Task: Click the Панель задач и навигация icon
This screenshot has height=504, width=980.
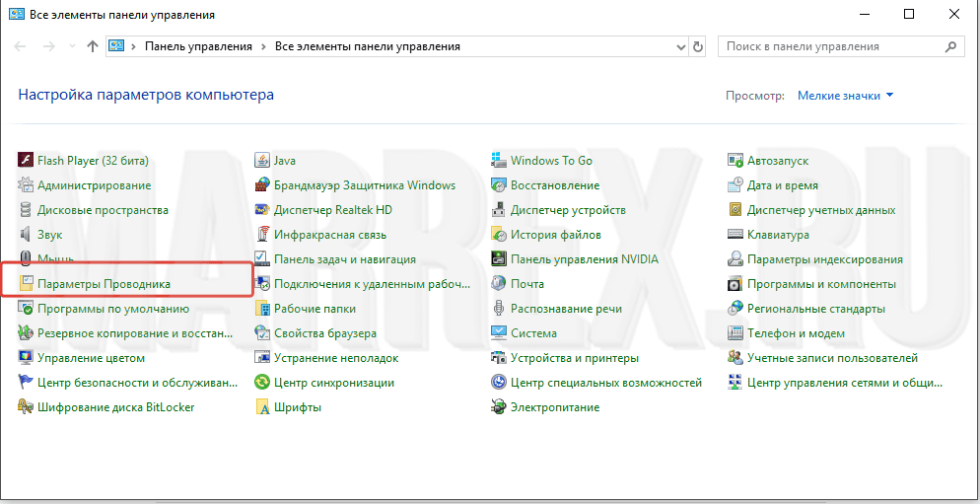Action: coord(262,258)
